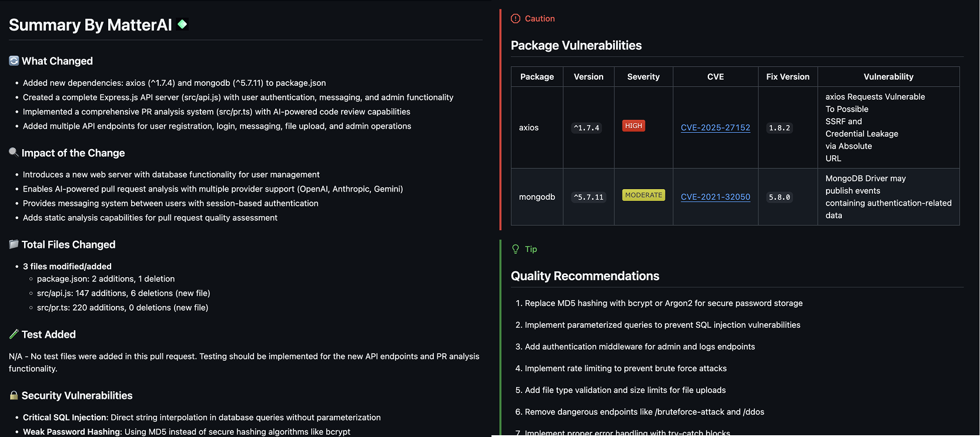Click the src/pr.ts additions line
Image resolution: width=980 pixels, height=437 pixels.
coord(122,307)
